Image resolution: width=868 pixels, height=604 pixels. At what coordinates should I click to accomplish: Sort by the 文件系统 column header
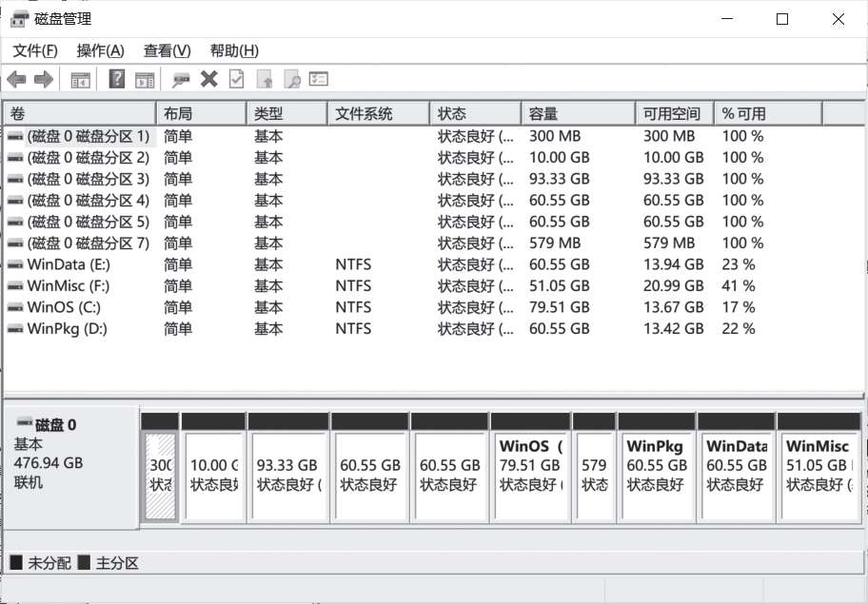click(x=378, y=113)
